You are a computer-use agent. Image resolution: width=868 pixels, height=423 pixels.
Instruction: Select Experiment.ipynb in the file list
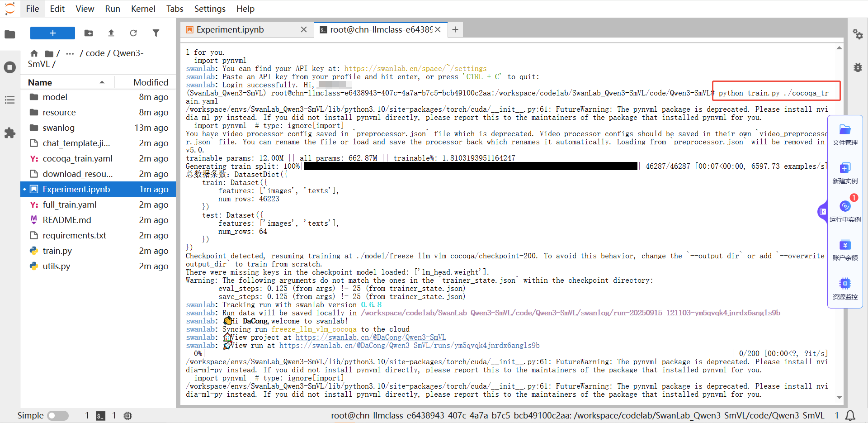98,190
